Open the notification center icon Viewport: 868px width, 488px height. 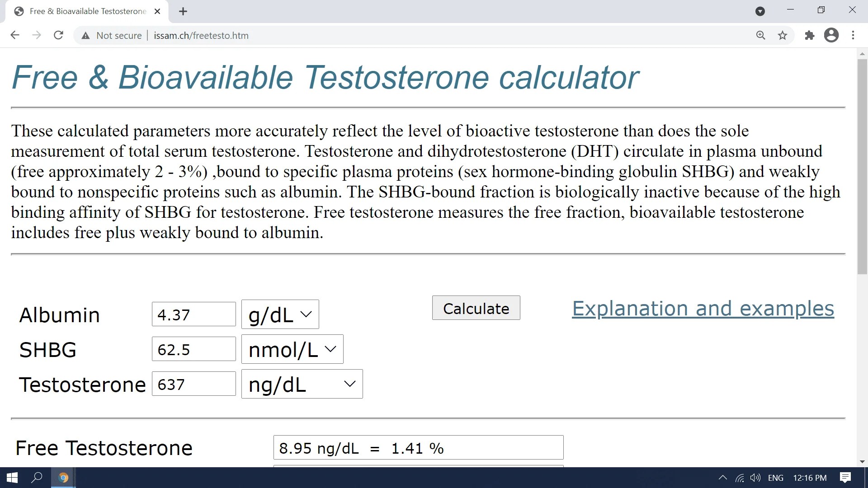click(x=845, y=478)
